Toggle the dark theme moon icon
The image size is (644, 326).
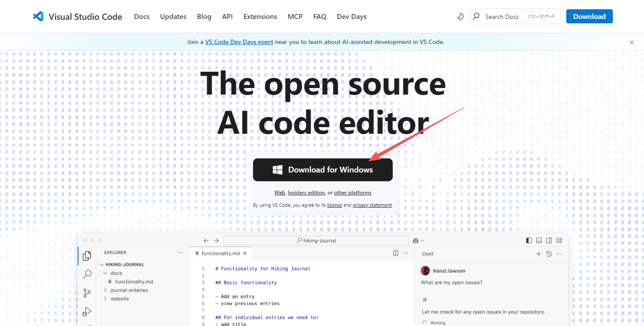(x=460, y=16)
